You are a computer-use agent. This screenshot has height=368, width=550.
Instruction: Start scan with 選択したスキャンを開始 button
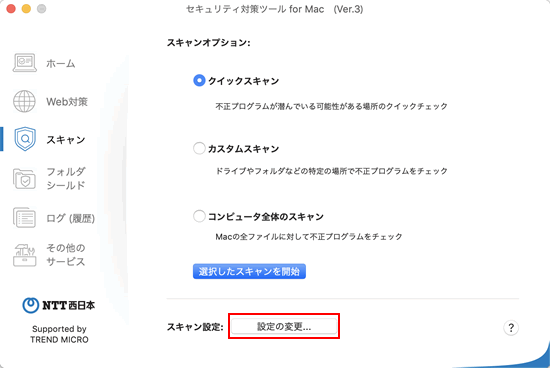pyautogui.click(x=249, y=272)
